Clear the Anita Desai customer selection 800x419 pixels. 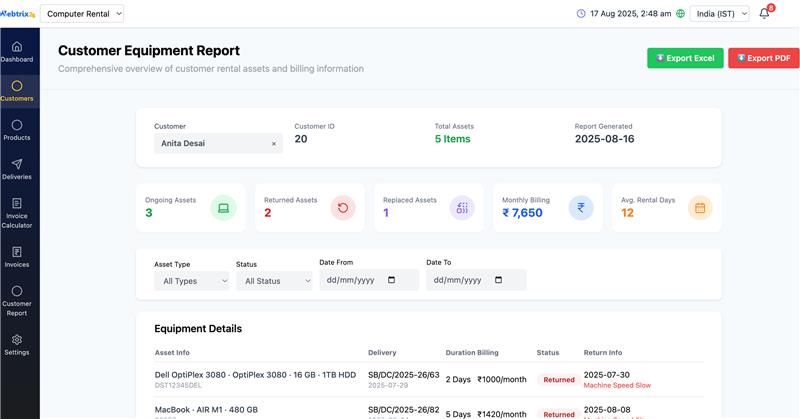pyautogui.click(x=274, y=144)
